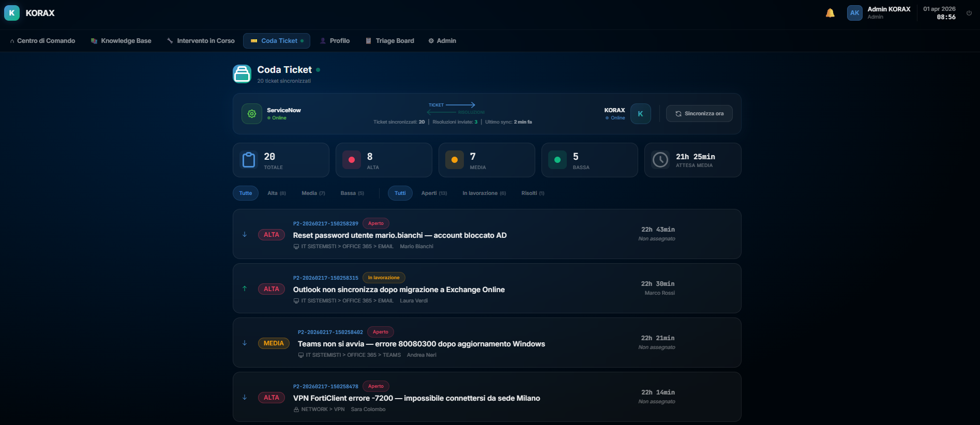Click the Aperto status badge on VPN ticket

376,386
